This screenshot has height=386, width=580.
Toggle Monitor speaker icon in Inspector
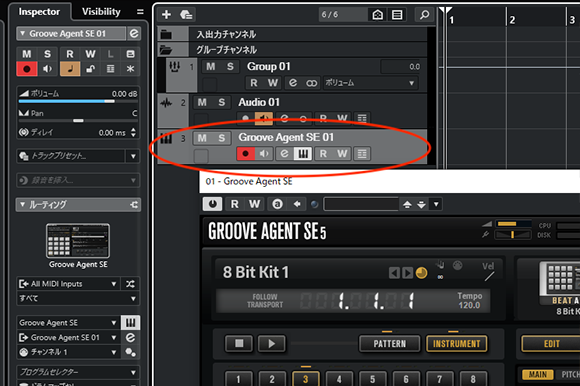pyautogui.click(x=47, y=69)
